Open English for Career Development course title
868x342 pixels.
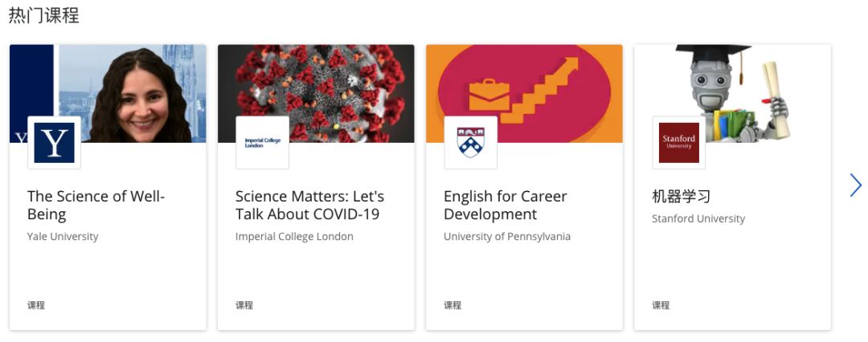click(506, 206)
